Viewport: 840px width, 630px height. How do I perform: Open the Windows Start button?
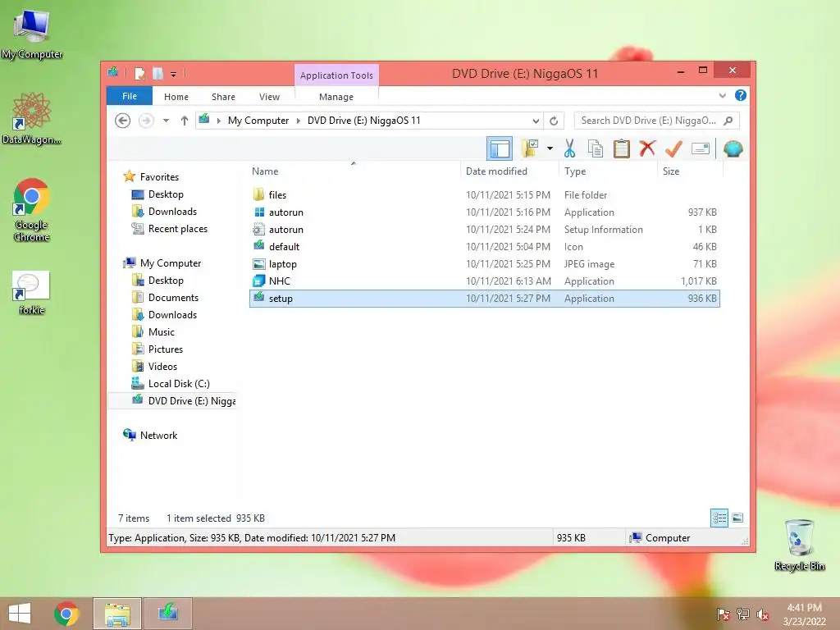(20, 614)
